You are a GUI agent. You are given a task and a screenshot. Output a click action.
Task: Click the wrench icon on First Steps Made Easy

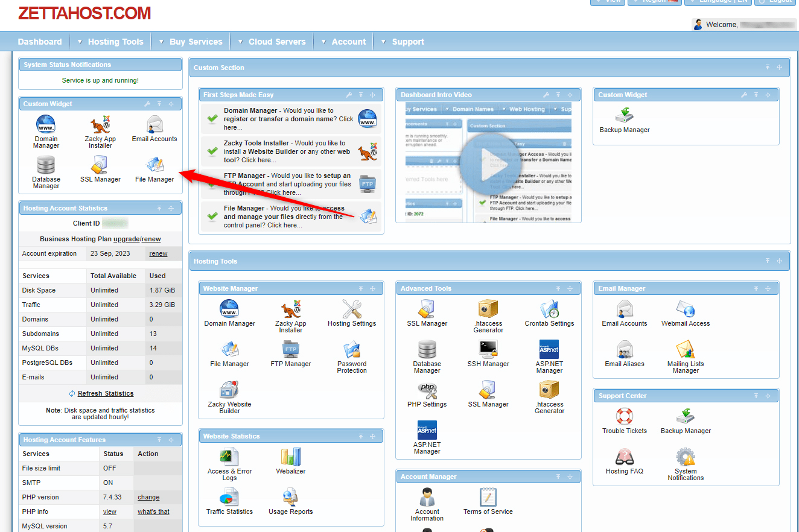349,95
